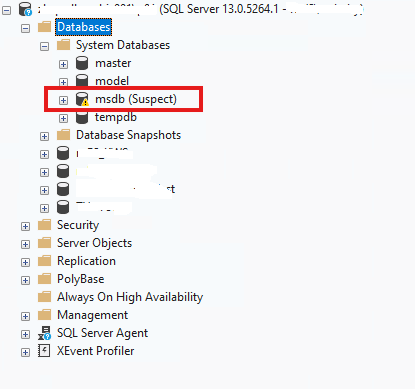Expand the msdb (Suspect) database

[x=63, y=100]
